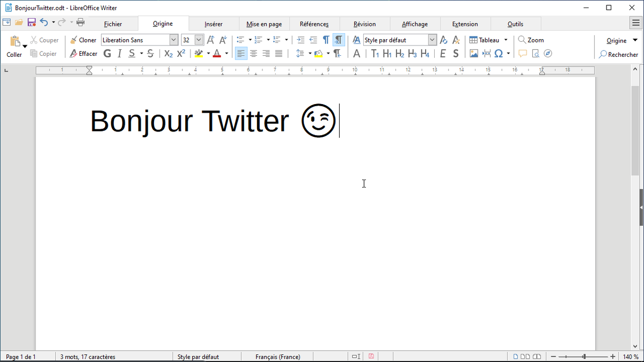Open the Affichage tab
This screenshot has width=644, height=362.
click(x=415, y=24)
